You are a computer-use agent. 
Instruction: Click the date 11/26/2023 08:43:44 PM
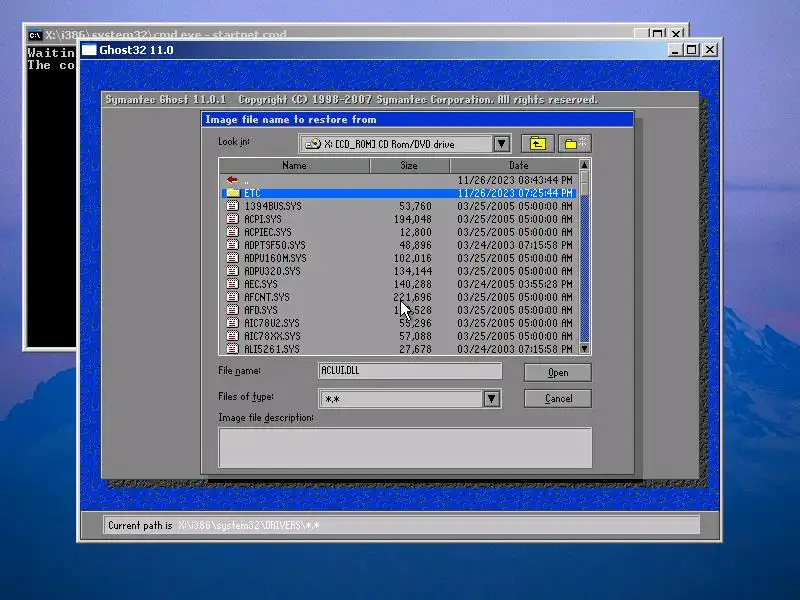tap(515, 180)
